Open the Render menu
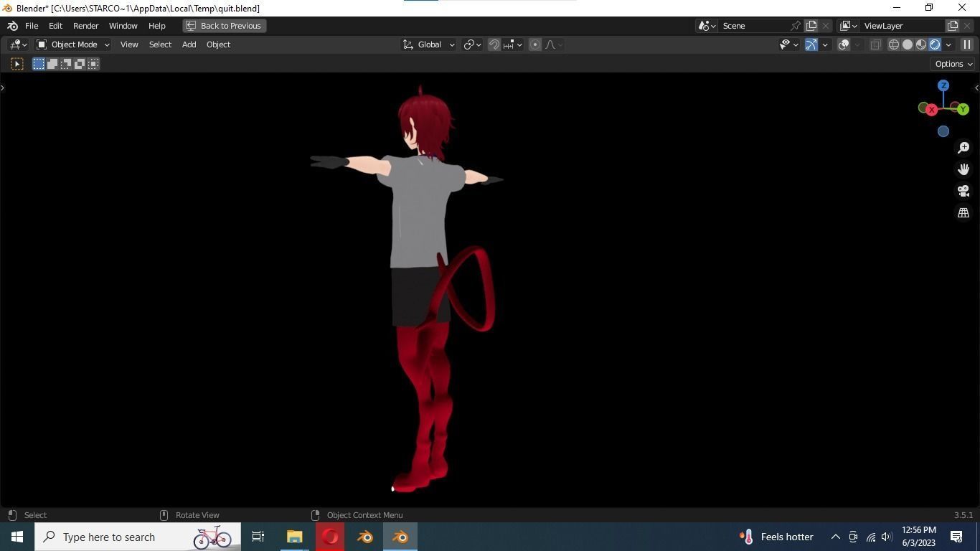 pos(86,25)
